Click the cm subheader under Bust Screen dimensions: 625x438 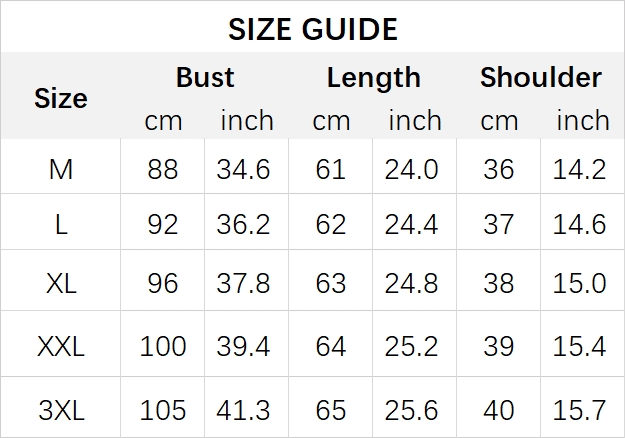point(163,121)
